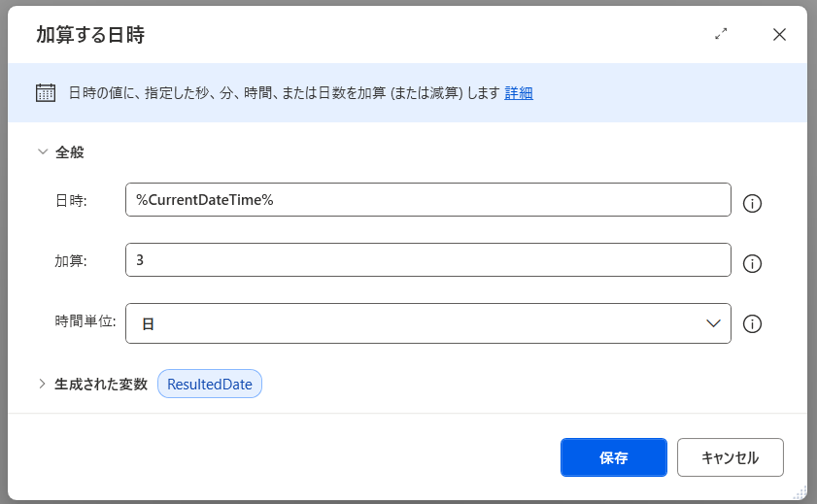Click the 時間単位 label text

85,321
